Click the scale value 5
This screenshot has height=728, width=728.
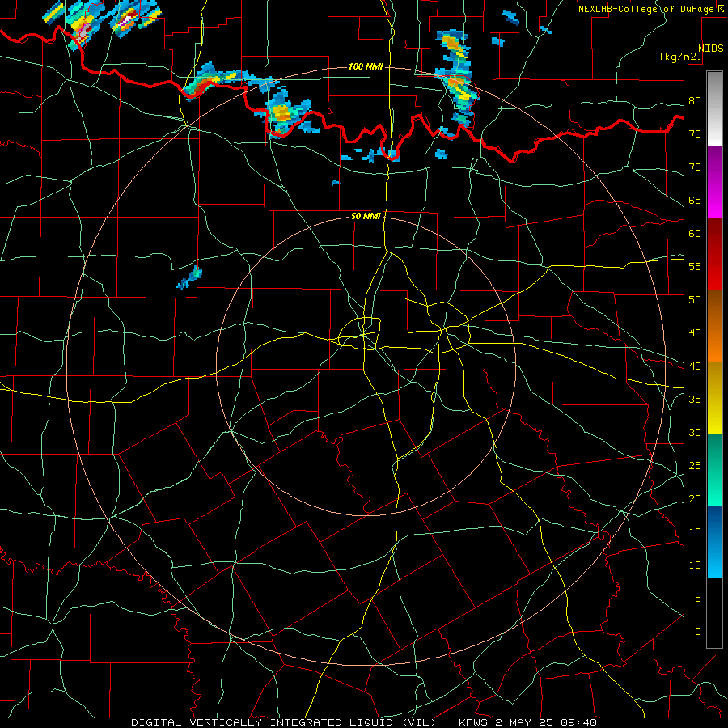point(698,599)
